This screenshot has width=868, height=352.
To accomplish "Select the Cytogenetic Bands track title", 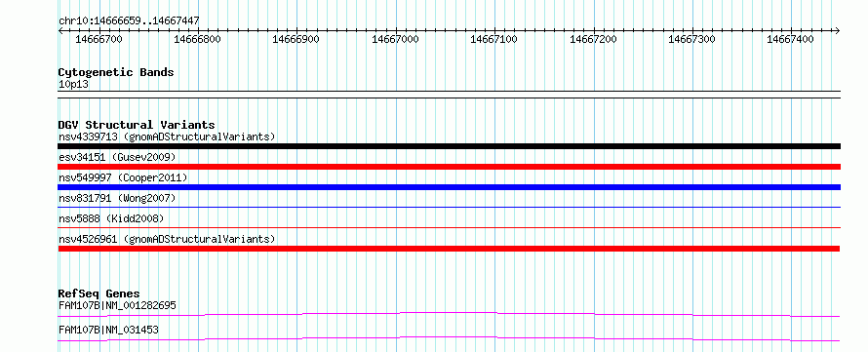I will click(x=116, y=72).
